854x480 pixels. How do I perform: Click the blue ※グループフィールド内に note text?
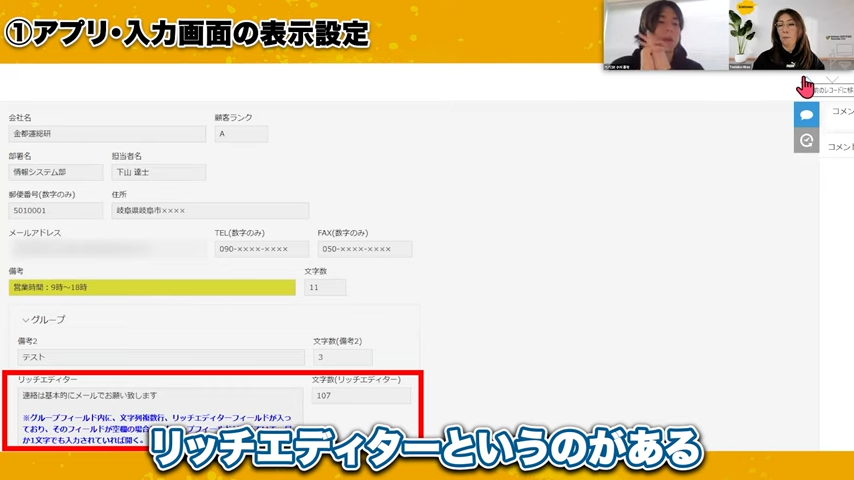pos(157,429)
